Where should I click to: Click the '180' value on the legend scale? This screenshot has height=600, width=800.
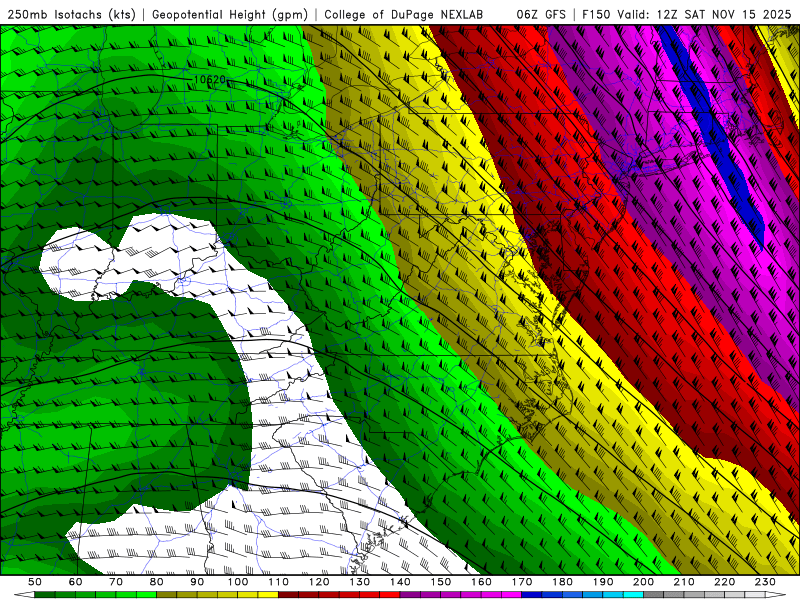tap(562, 582)
